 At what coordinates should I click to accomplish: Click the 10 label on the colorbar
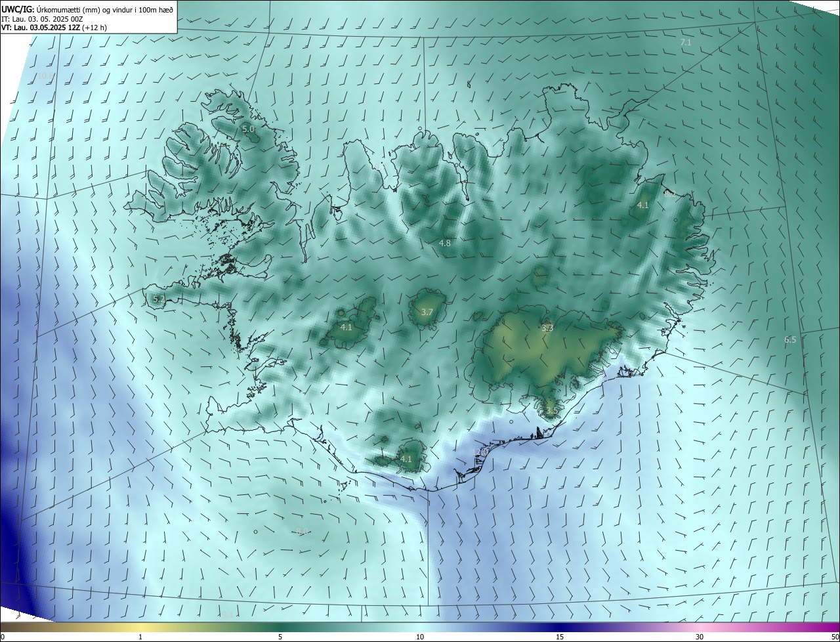420,637
